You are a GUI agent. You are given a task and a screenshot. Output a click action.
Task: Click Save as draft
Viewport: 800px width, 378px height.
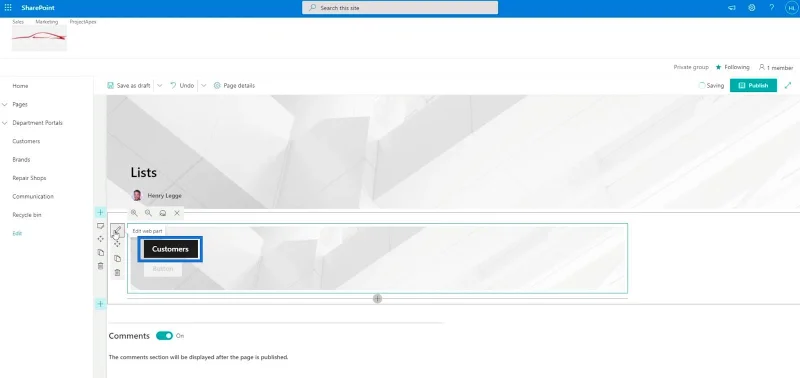pos(129,86)
